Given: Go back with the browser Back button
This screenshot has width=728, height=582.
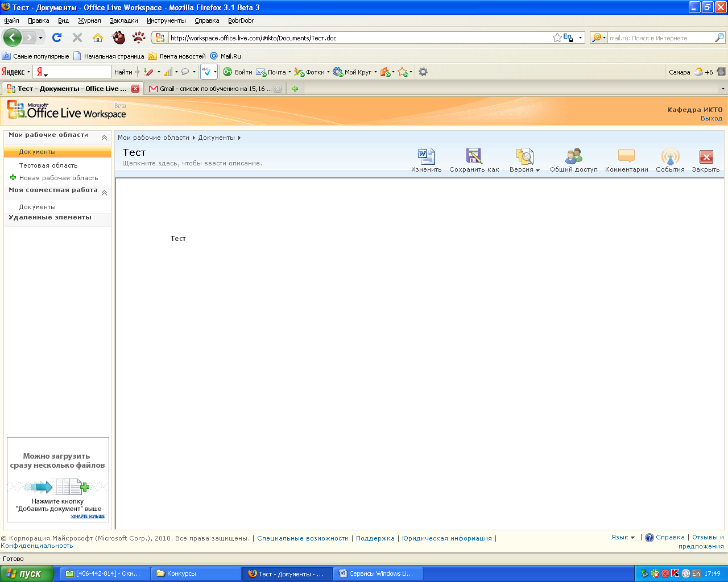Looking at the screenshot, I should [x=12, y=38].
